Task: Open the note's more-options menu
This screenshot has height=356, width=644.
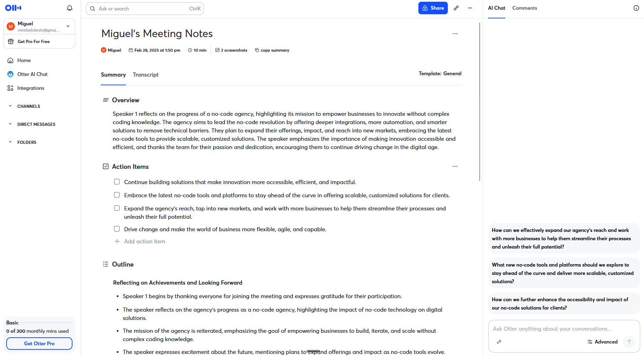Action: pos(455,33)
